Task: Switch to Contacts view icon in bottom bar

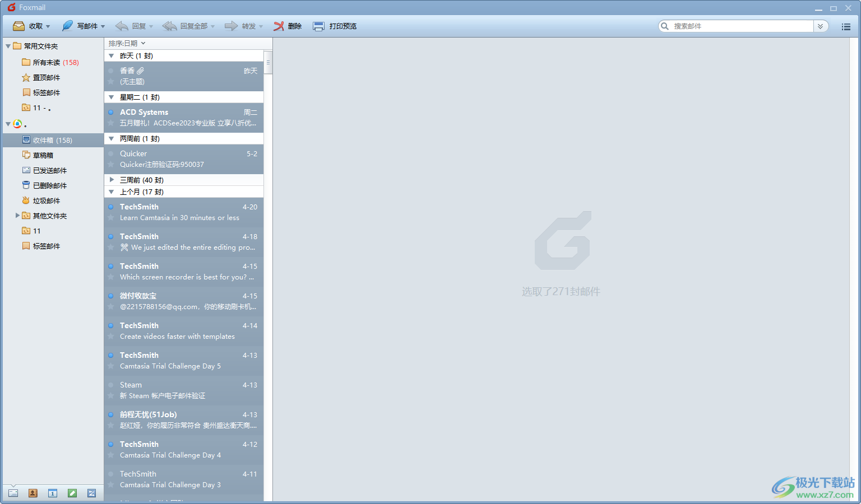Action: (x=33, y=493)
